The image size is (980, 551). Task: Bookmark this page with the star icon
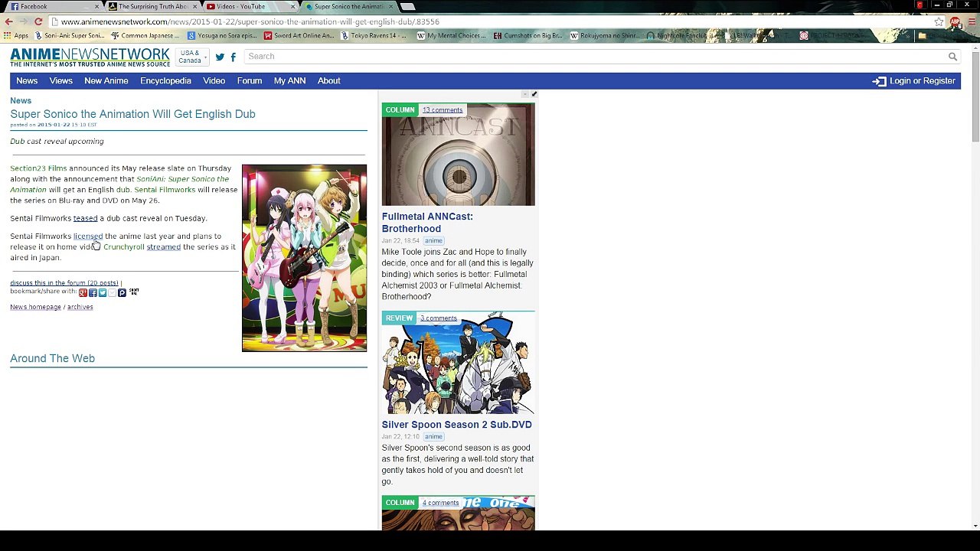pos(939,21)
